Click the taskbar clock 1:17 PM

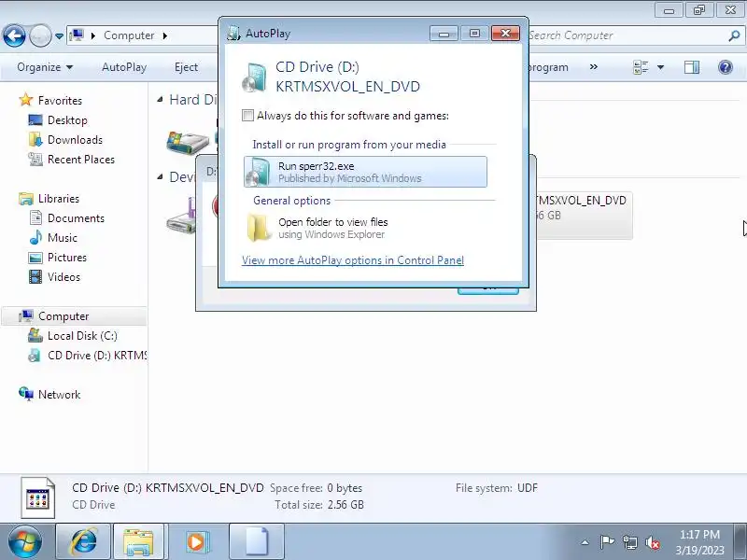coord(699,535)
